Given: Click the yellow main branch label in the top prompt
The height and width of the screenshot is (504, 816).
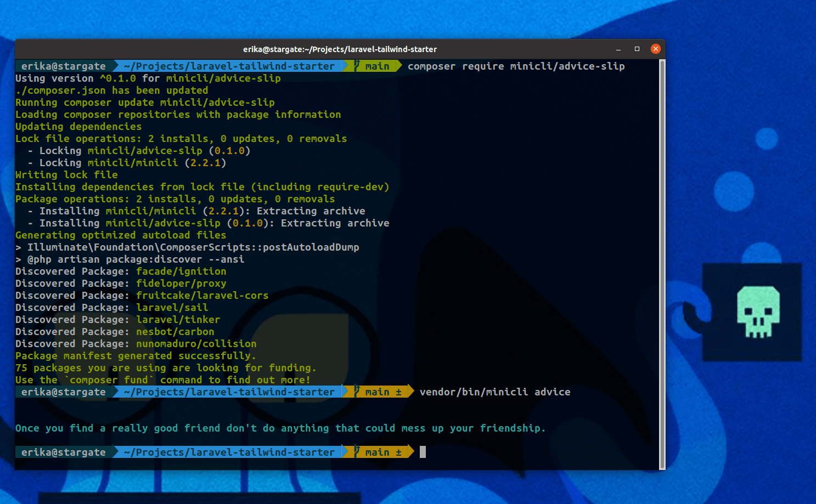Looking at the screenshot, I should tap(378, 66).
